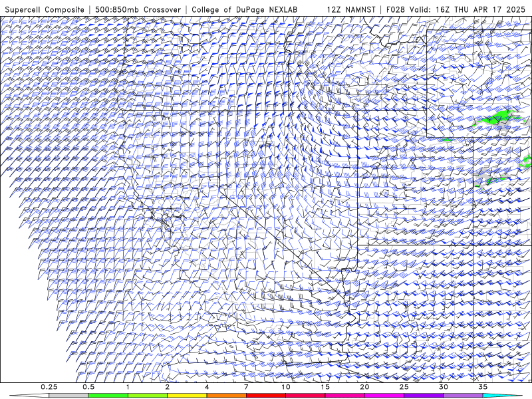Viewport: 532px width, 399px height.
Task: Click the colorbar value 1
Action: pyautogui.click(x=128, y=387)
